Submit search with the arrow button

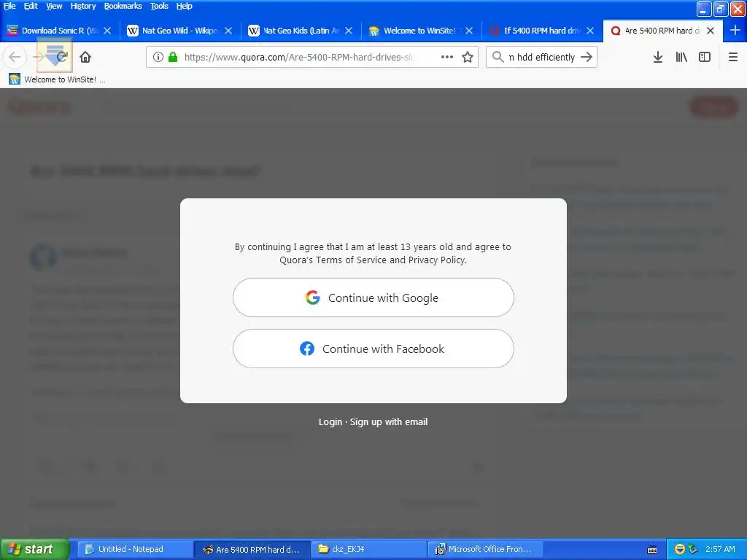coord(587,57)
